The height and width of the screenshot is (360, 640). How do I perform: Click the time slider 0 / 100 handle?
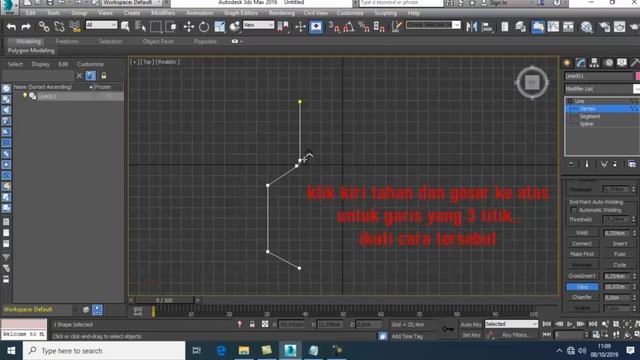click(x=164, y=300)
